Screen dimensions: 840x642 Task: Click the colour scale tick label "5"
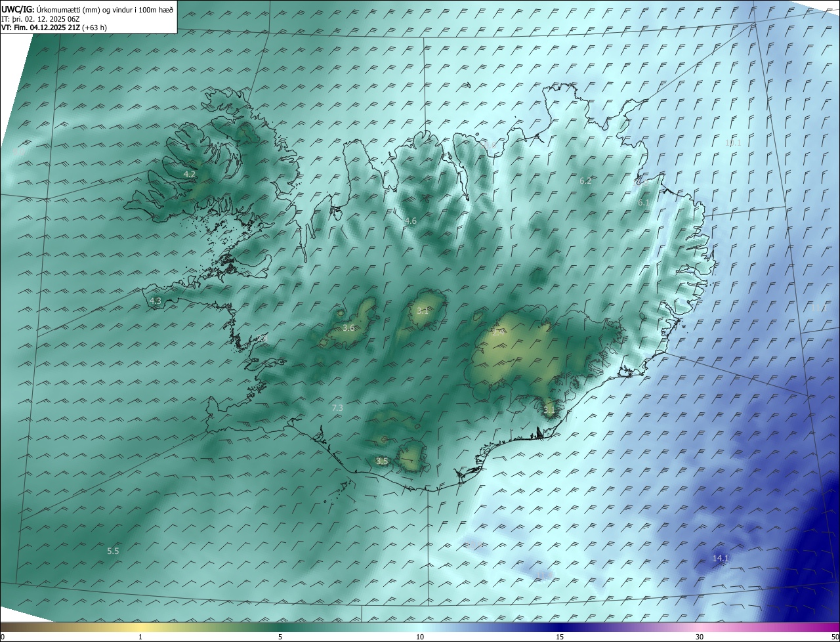[280, 637]
